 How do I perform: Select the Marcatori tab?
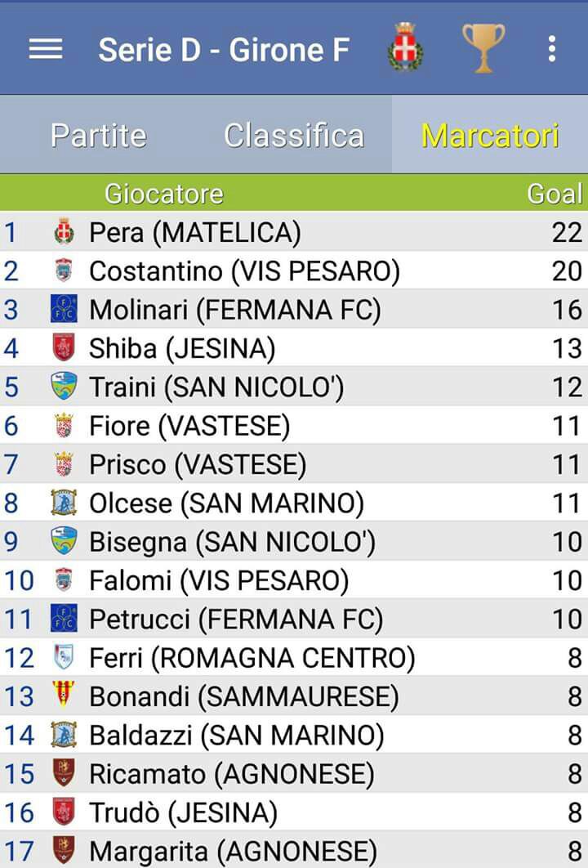tap(490, 135)
